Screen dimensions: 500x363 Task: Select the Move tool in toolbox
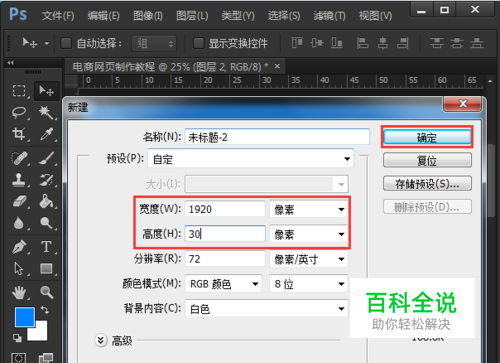[46, 90]
